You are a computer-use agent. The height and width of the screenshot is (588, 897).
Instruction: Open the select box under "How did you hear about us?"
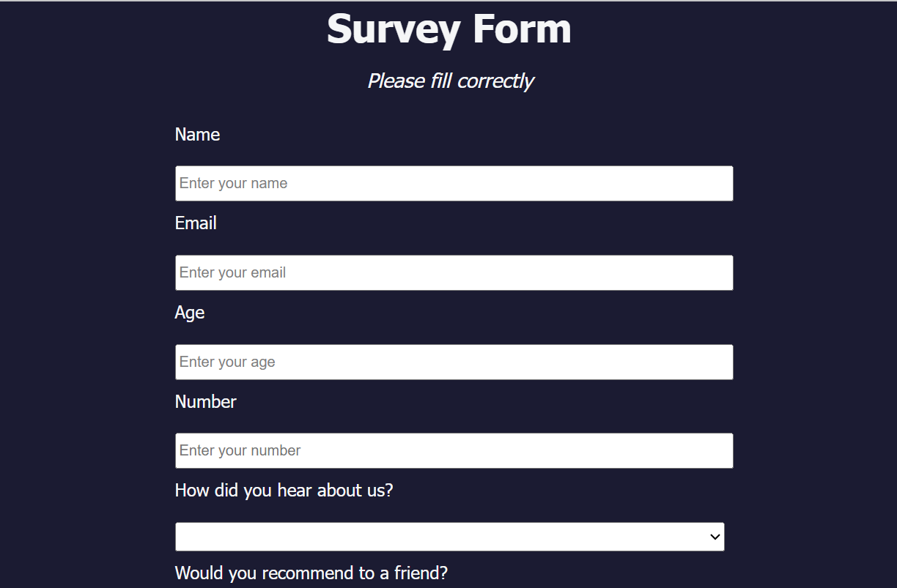[x=440, y=537]
